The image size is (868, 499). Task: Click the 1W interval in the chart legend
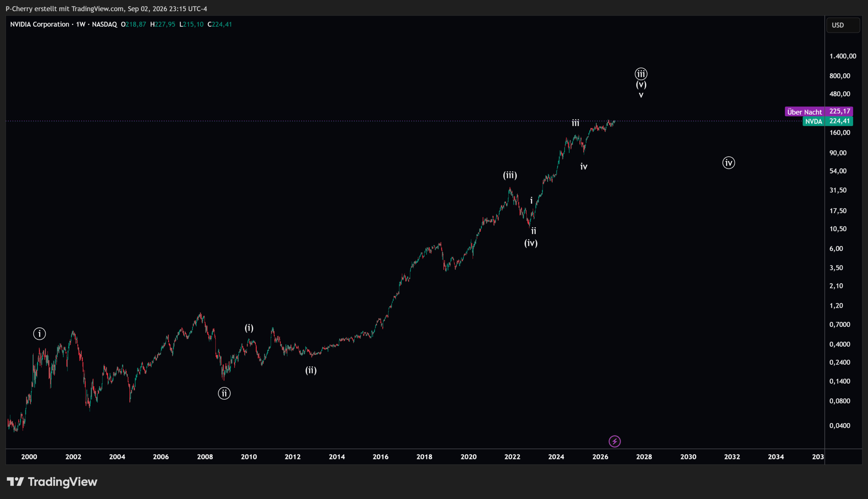pyautogui.click(x=81, y=24)
